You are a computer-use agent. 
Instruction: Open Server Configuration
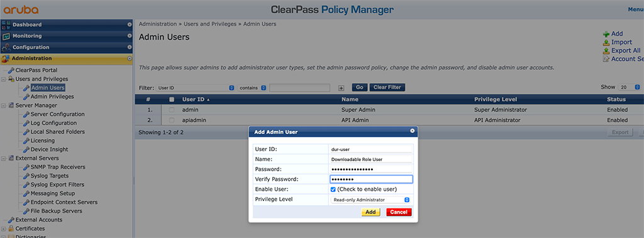(57, 114)
